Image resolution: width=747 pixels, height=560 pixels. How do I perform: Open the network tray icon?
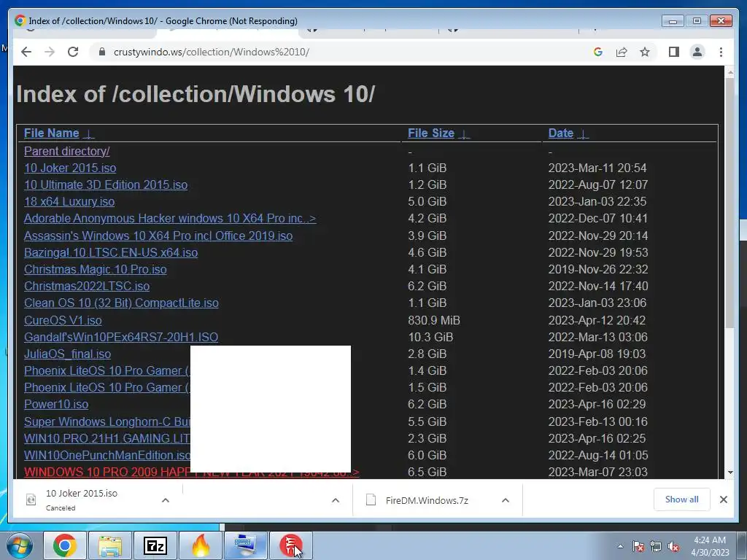pos(656,547)
